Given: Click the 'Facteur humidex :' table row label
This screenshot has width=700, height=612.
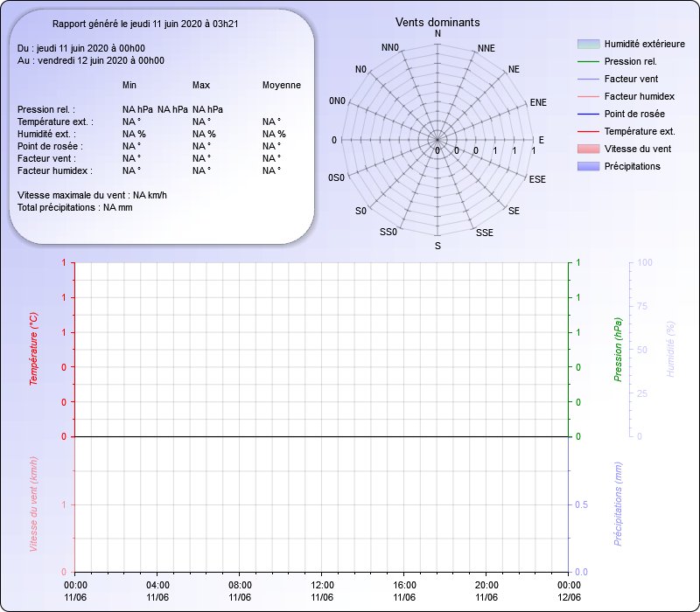Looking at the screenshot, I should [x=55, y=170].
